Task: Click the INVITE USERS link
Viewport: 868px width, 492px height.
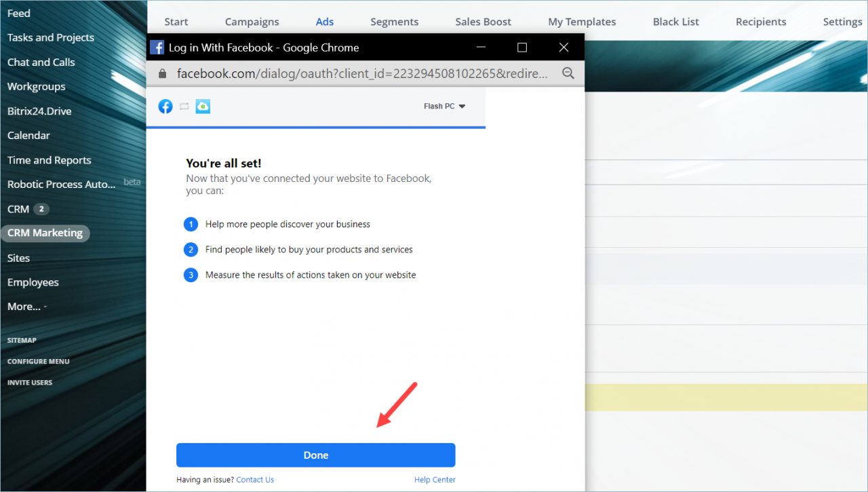Action: tap(30, 382)
